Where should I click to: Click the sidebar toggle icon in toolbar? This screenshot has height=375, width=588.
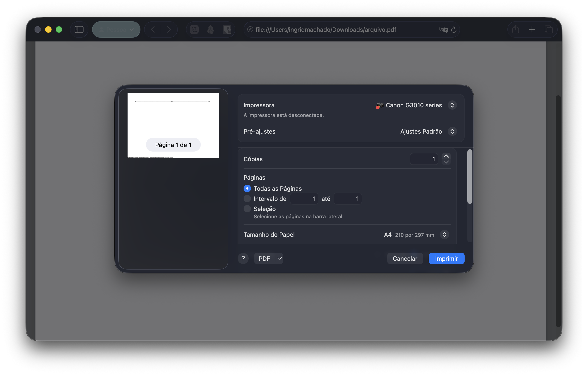tap(79, 29)
